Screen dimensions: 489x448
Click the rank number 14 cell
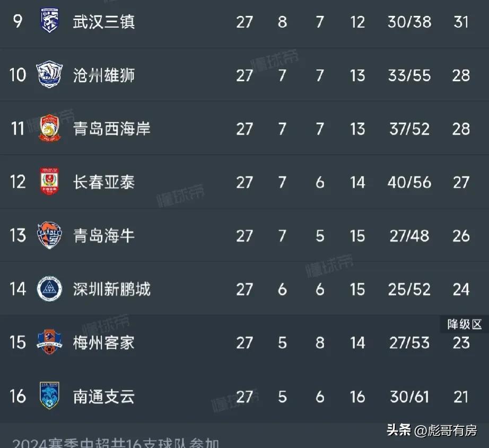(18, 289)
